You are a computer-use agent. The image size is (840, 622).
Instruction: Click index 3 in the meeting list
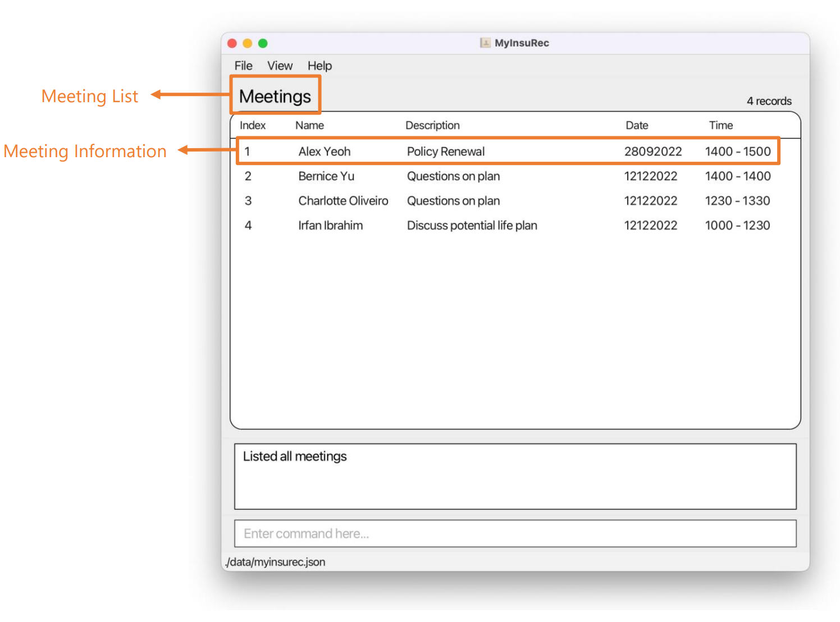point(248,201)
